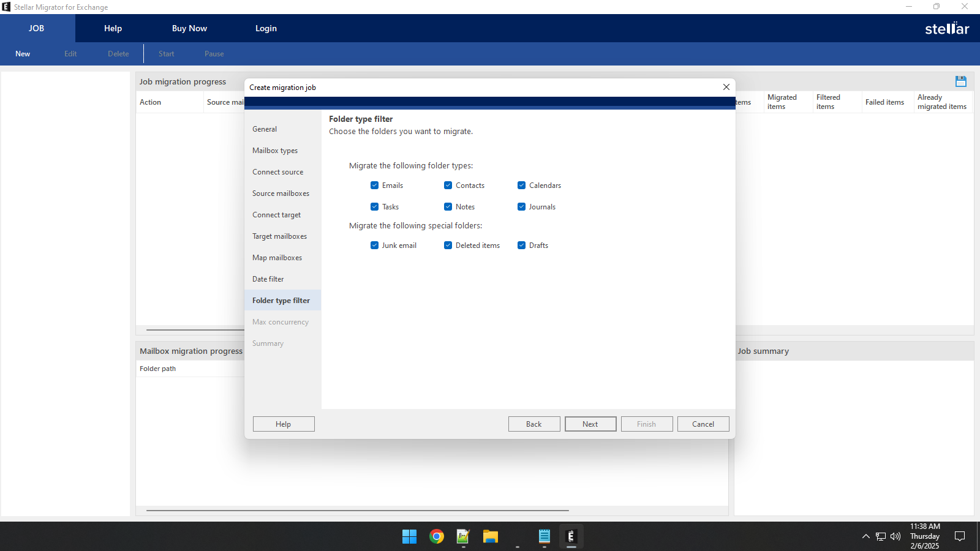Click the taskbar clock and date
Image resolution: width=980 pixels, height=551 pixels.
925,536
